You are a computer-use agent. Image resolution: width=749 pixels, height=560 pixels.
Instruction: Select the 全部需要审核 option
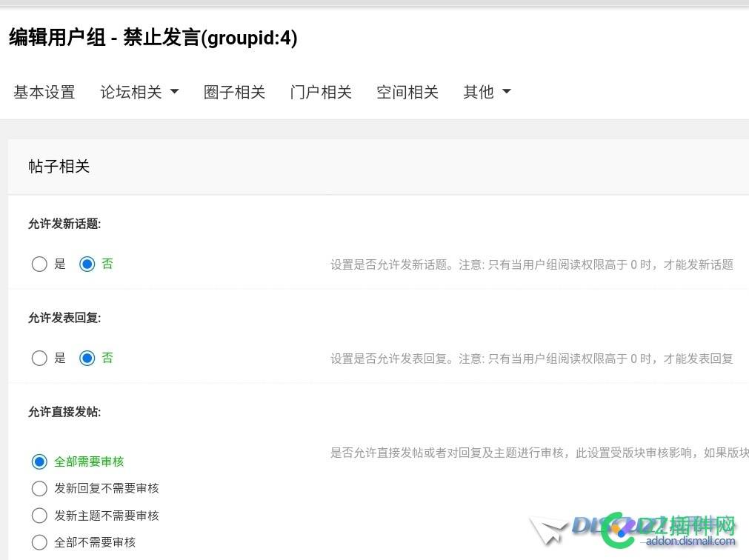point(39,461)
